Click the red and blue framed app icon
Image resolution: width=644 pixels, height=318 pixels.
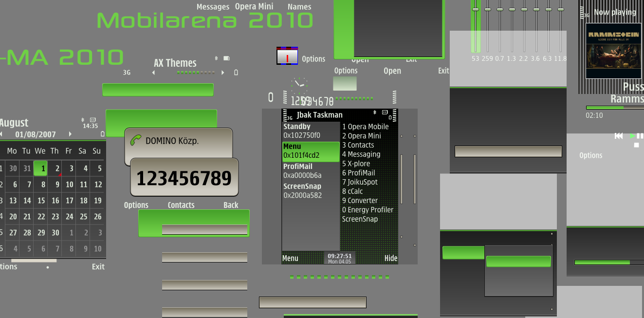coord(287,56)
